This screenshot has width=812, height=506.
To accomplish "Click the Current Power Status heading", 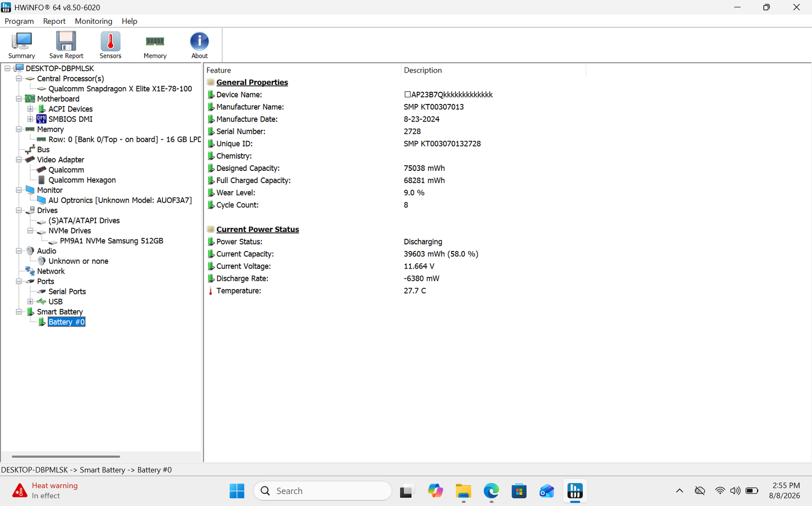I will 258,230.
